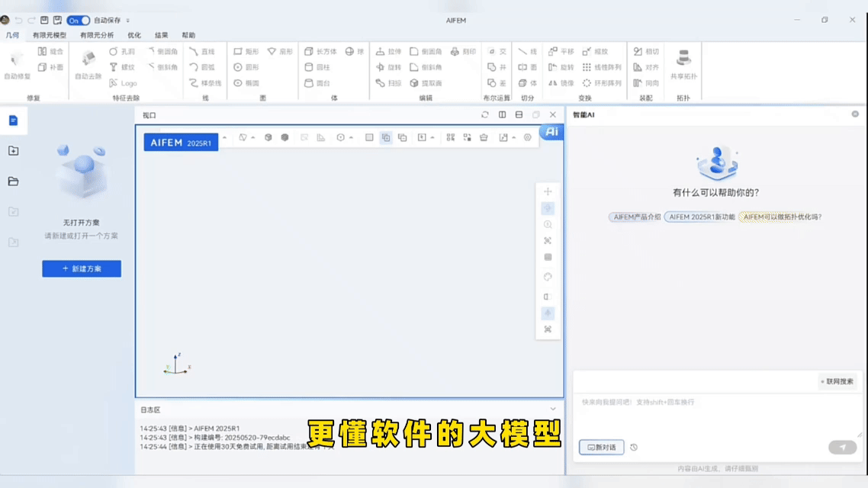The width and height of the screenshot is (868, 488).
Task: Toggle the 自动保存 auto-save switch
Action: [x=78, y=21]
